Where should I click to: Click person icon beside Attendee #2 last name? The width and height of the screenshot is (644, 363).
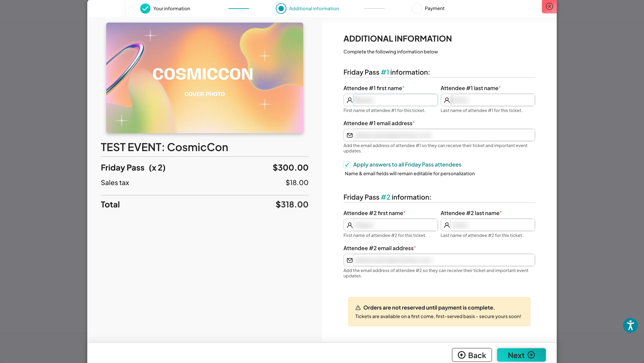coord(447,225)
